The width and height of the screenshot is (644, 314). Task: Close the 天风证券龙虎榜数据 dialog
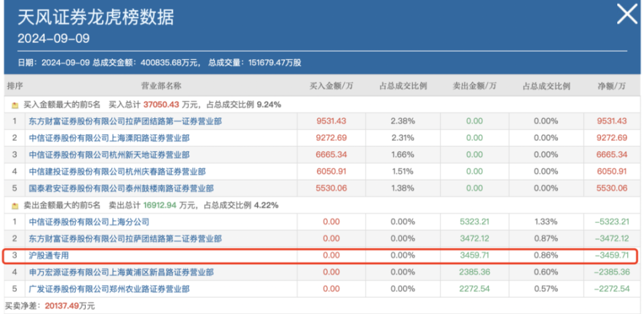(x=627, y=15)
